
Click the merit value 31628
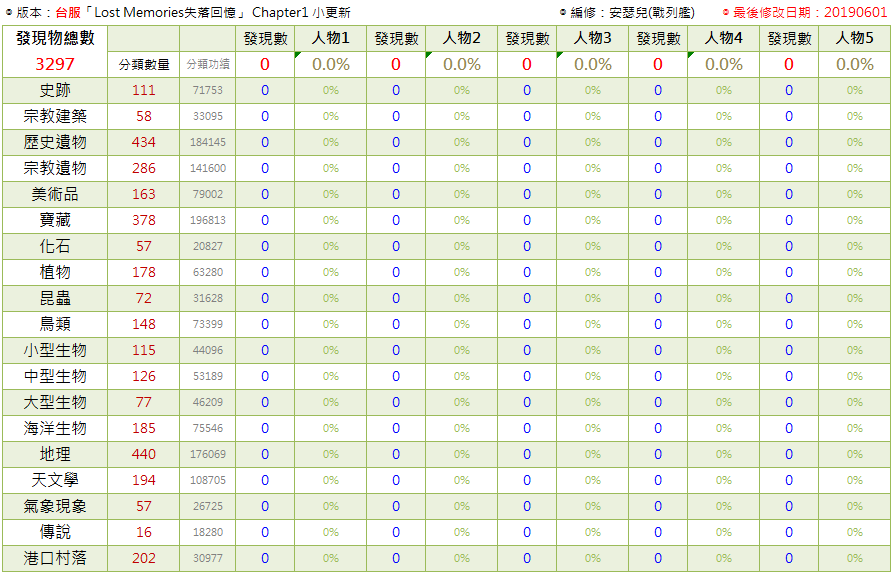pyautogui.click(x=208, y=298)
